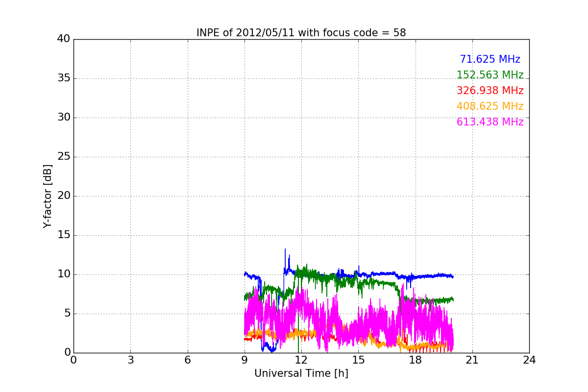Click the plot title 'INPE of 2012/05/11 with focus code = 58'

[x=301, y=33]
